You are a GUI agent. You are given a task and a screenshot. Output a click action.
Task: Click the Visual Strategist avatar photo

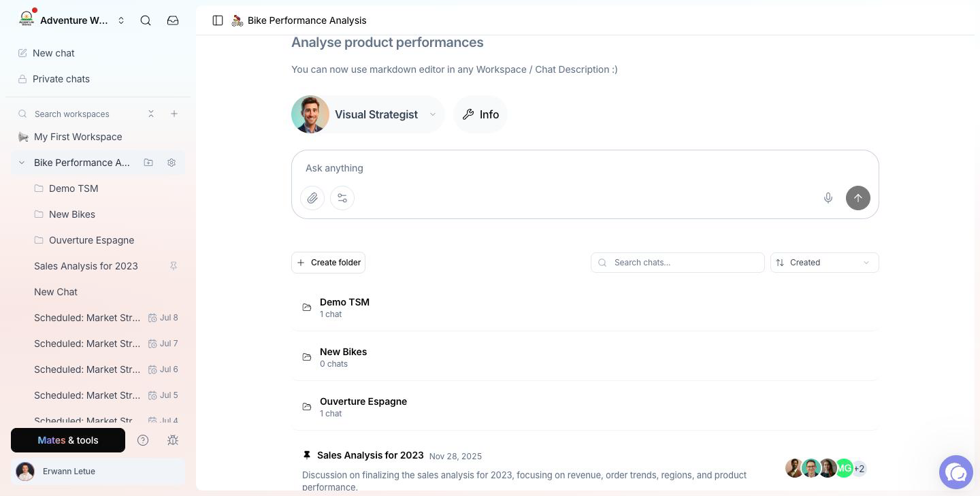[x=310, y=114]
